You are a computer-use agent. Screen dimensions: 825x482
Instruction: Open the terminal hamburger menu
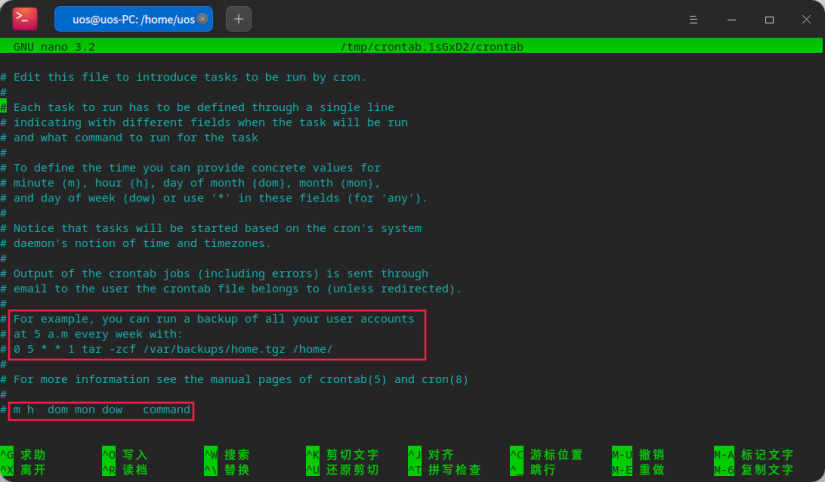(x=694, y=19)
